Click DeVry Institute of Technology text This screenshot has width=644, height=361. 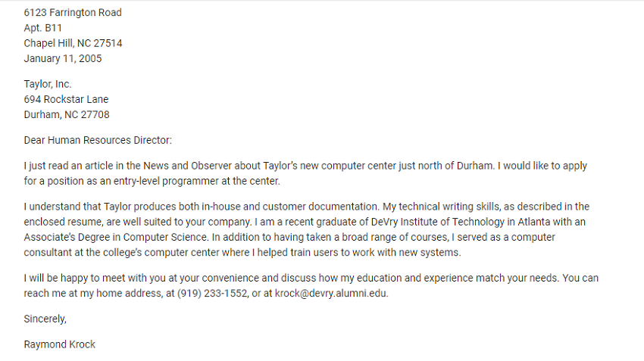click(x=437, y=222)
